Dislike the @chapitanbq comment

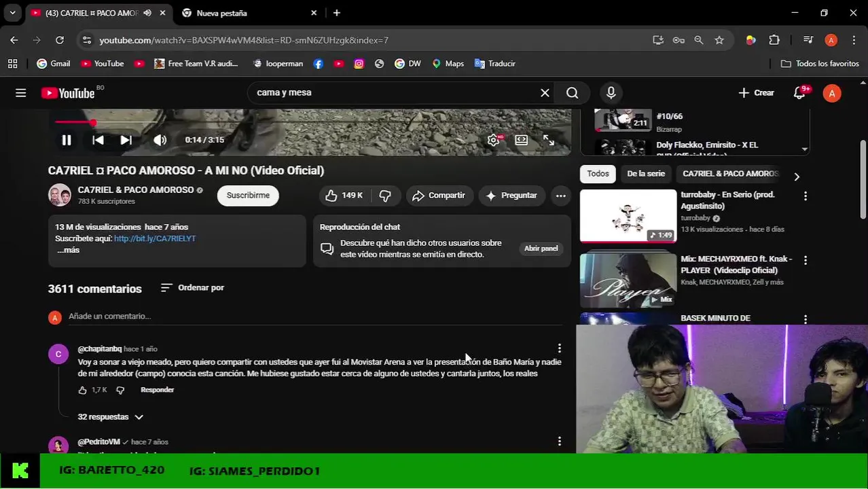[120, 391]
